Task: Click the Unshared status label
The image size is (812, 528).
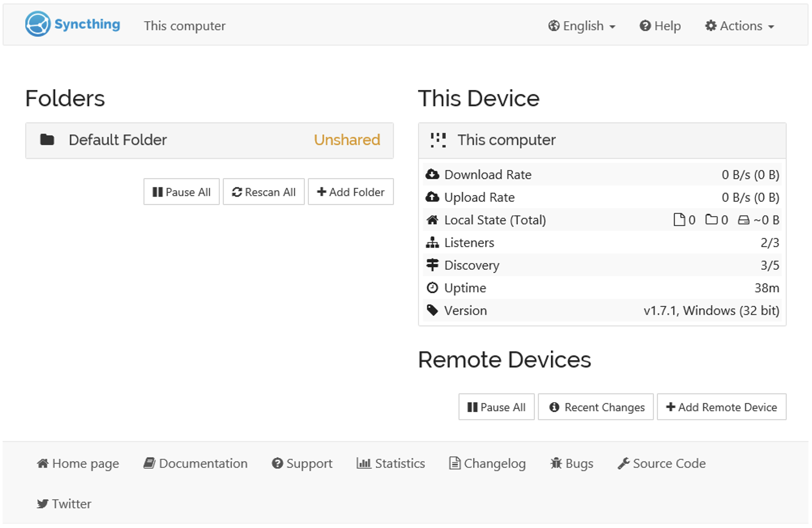Action: click(347, 140)
